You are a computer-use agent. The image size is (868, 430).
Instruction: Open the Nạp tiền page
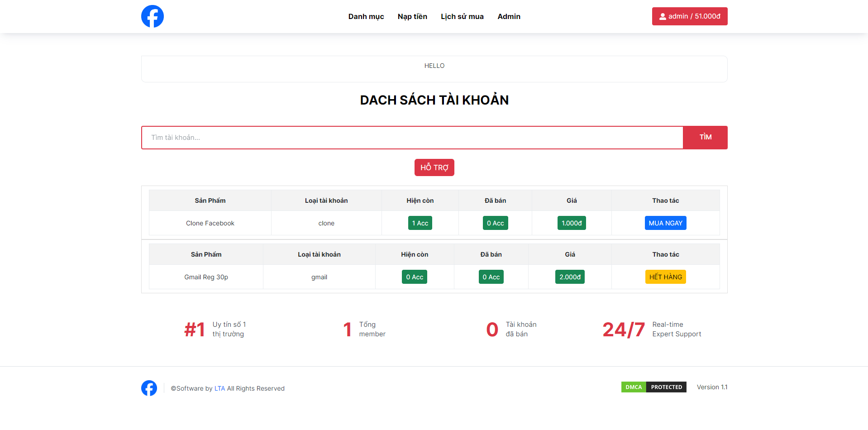click(412, 16)
